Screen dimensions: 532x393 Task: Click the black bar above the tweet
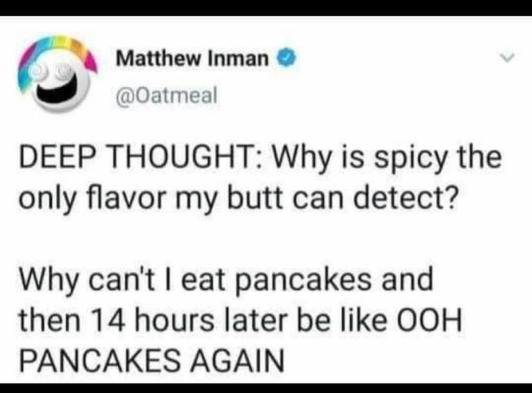(x=266, y=8)
